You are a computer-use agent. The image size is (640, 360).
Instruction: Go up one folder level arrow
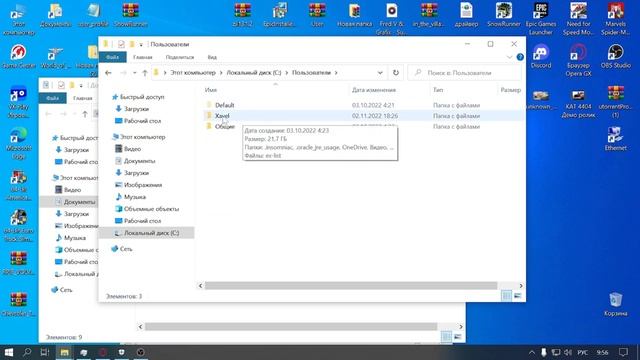pyautogui.click(x=144, y=73)
